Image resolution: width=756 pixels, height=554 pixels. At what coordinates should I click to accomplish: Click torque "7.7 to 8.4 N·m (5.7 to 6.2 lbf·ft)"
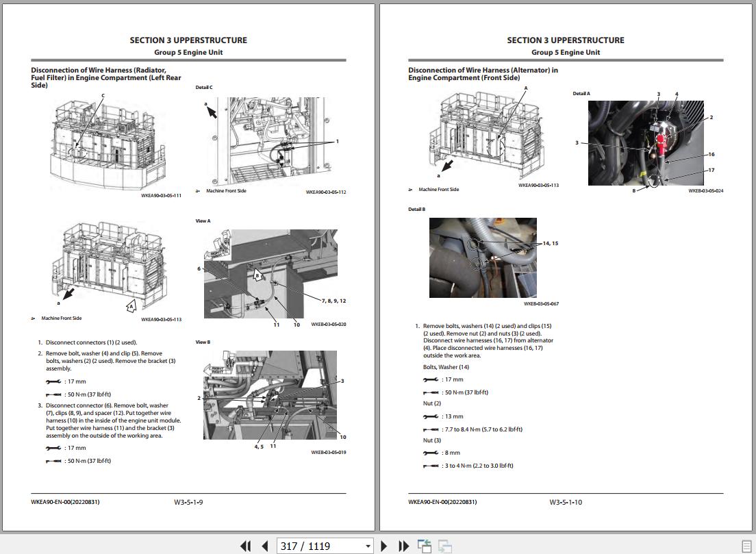[x=482, y=429]
